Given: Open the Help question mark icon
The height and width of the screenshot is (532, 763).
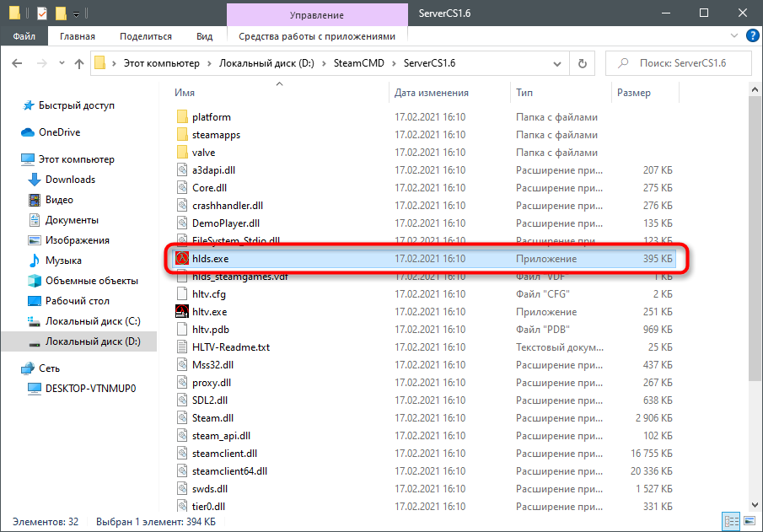Looking at the screenshot, I should [x=753, y=35].
